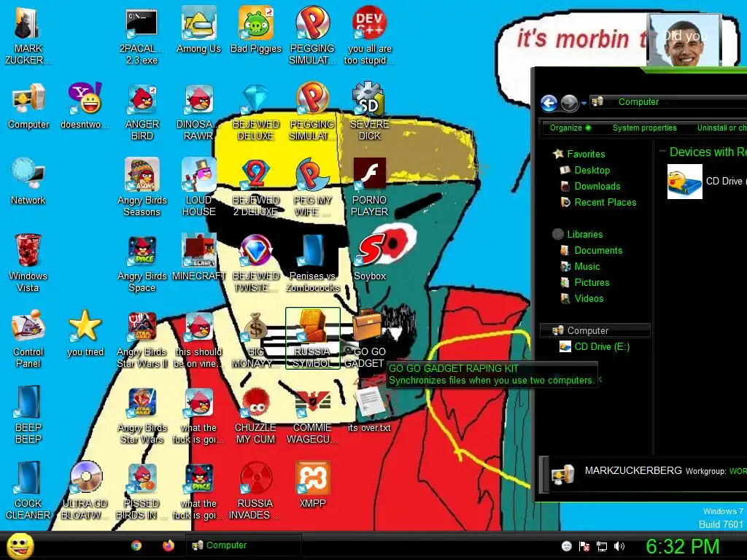Select the 'this should be on vine' icon

[x=198, y=339]
